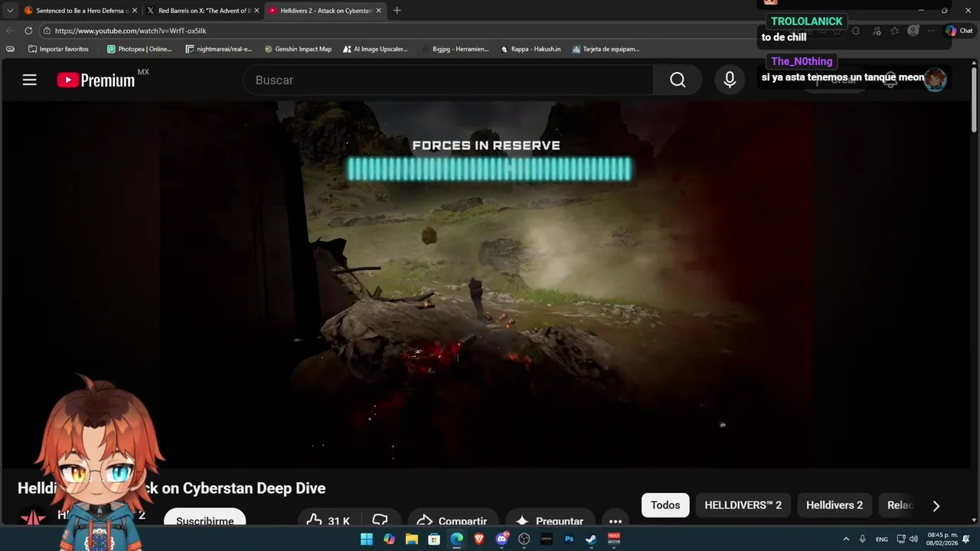Viewport: 980px width, 551px height.
Task: Open the YouTube hamburger guide menu
Action: 29,80
